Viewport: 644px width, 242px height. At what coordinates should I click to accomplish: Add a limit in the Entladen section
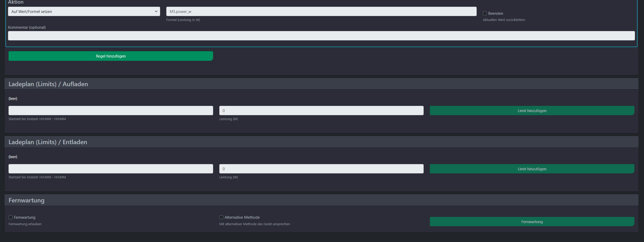click(x=532, y=169)
